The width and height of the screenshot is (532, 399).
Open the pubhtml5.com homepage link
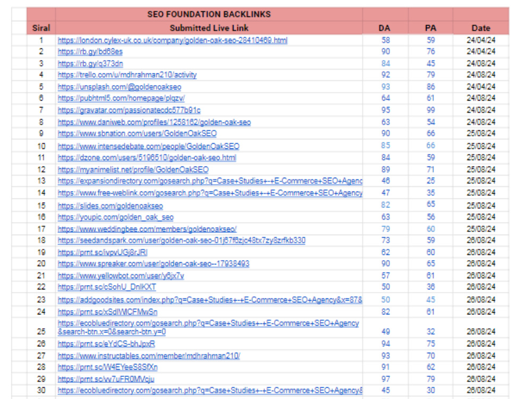(x=121, y=98)
